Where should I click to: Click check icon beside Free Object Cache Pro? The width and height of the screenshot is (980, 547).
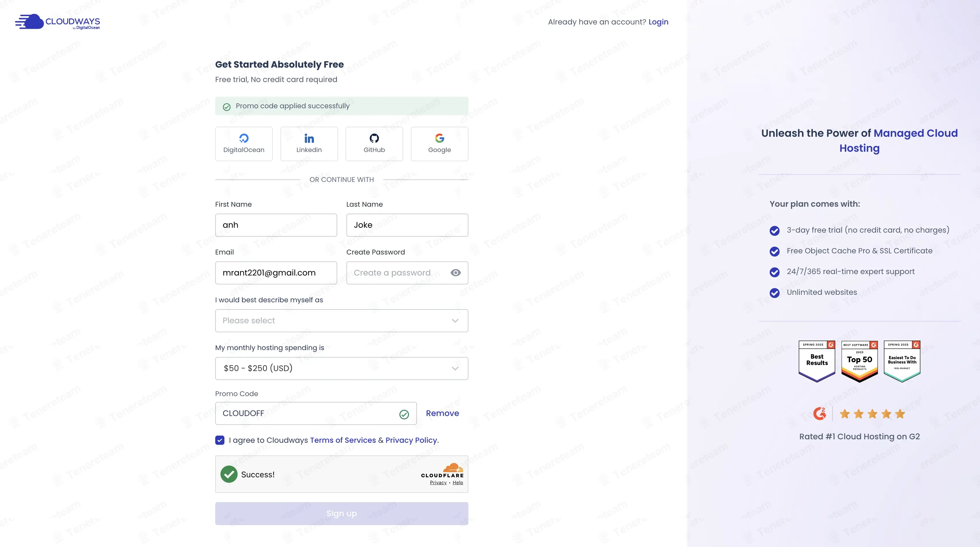pos(775,251)
